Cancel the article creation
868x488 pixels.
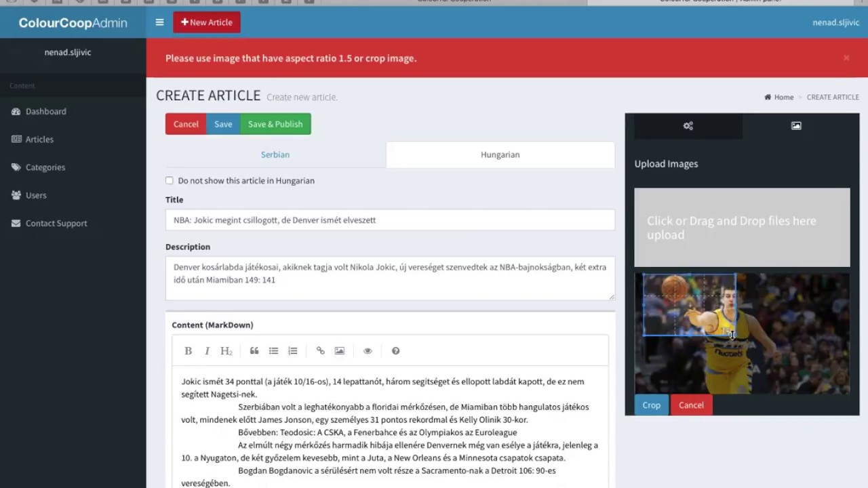pyautogui.click(x=186, y=124)
